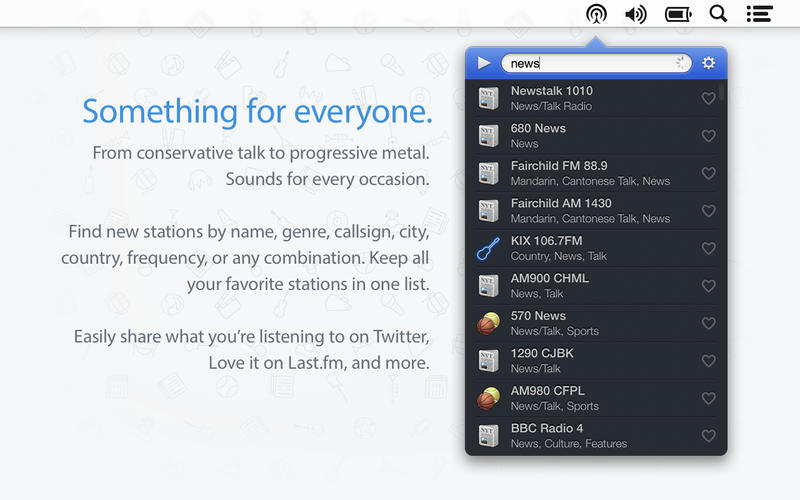Open the volume control in menu bar
This screenshot has width=800, height=500.
click(x=636, y=14)
